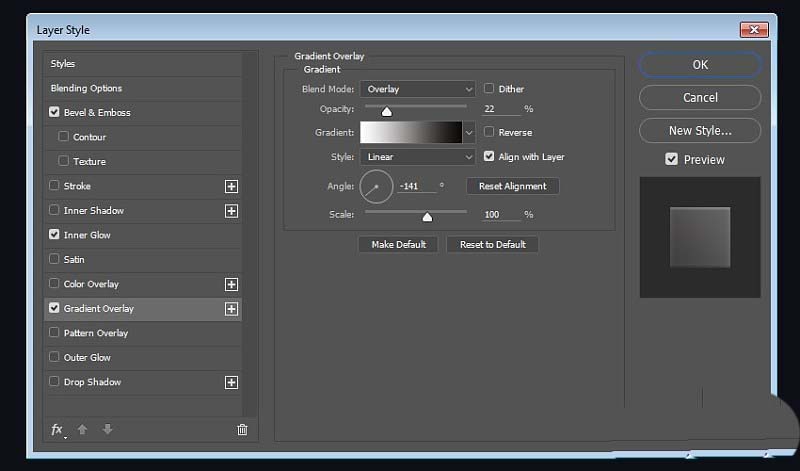800x471 pixels.
Task: Click the fx add layer effect icon
Action: pos(58,430)
